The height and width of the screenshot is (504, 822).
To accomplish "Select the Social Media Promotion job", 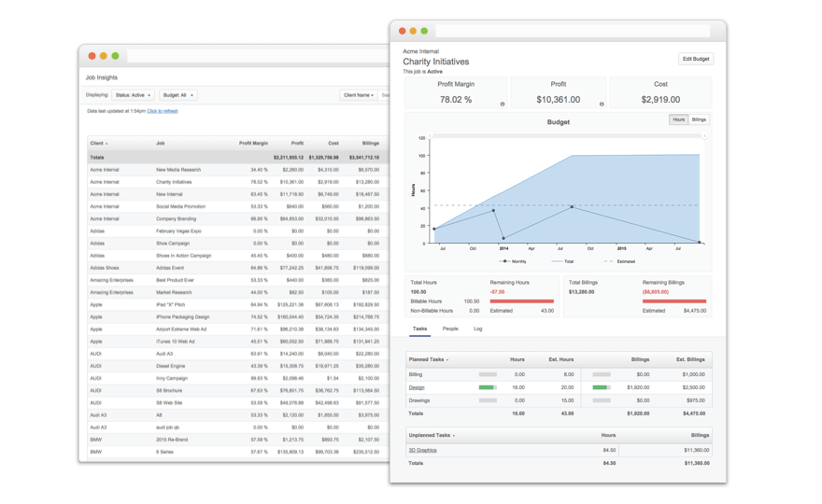I will point(238,206).
